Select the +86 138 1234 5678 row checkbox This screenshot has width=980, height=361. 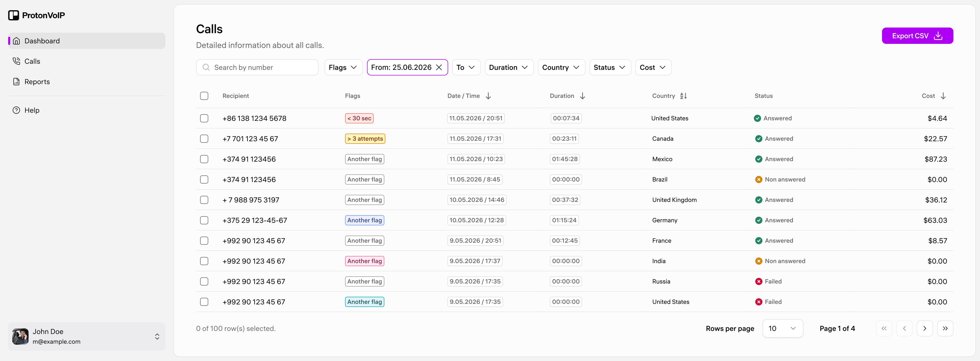(204, 118)
